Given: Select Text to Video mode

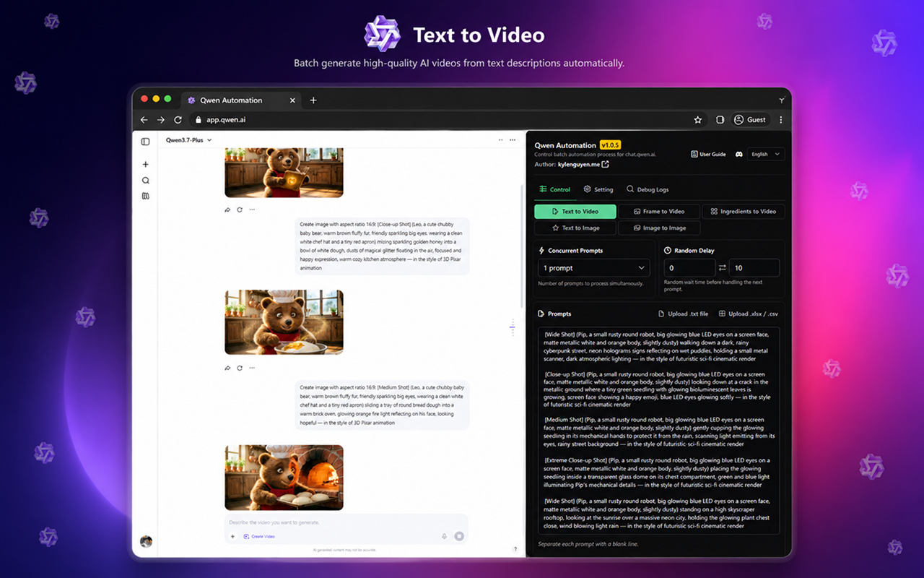Looking at the screenshot, I should [575, 212].
